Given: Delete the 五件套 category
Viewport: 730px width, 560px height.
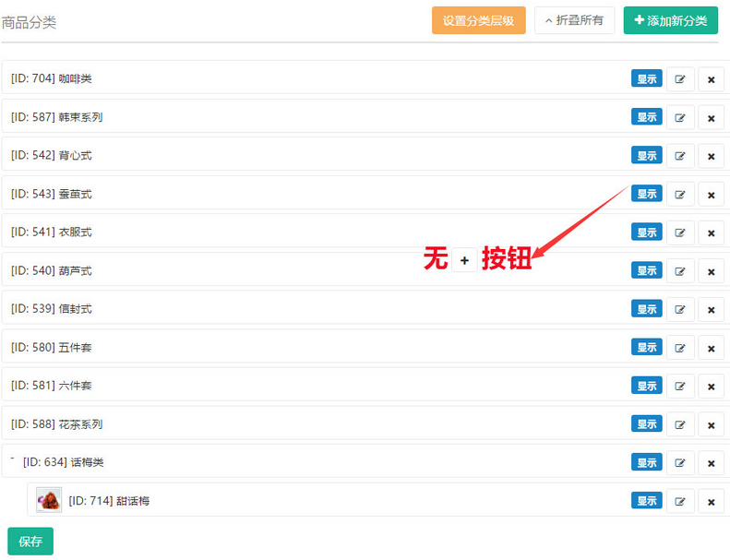Looking at the screenshot, I should coord(711,348).
